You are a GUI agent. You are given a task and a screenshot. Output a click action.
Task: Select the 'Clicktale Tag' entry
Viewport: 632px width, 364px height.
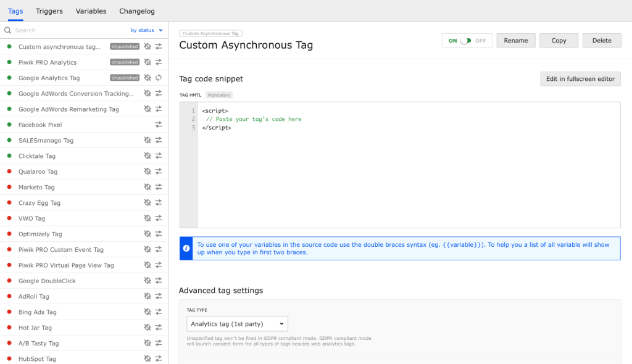coord(37,156)
